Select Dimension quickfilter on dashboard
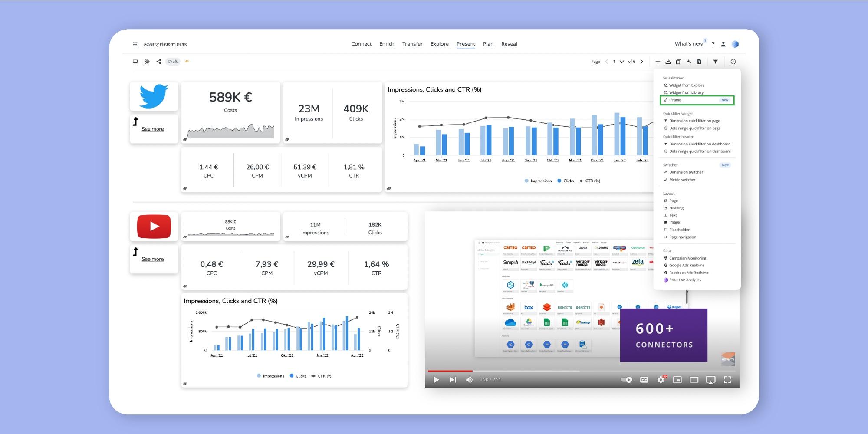This screenshot has height=434, width=868. [x=697, y=144]
